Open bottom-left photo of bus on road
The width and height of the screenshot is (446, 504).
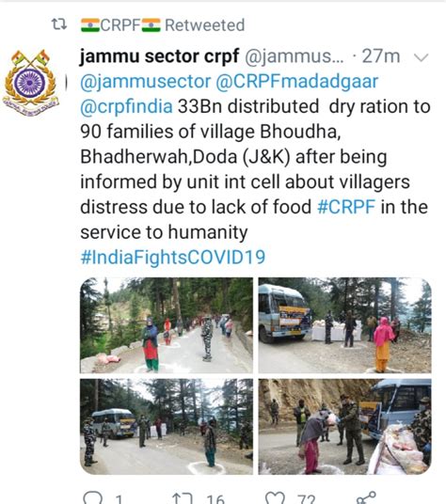(167, 427)
